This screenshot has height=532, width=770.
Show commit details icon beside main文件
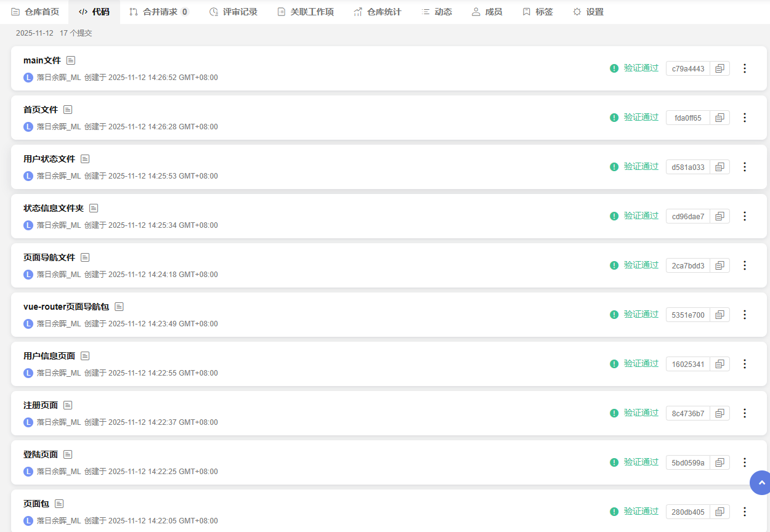click(x=71, y=60)
